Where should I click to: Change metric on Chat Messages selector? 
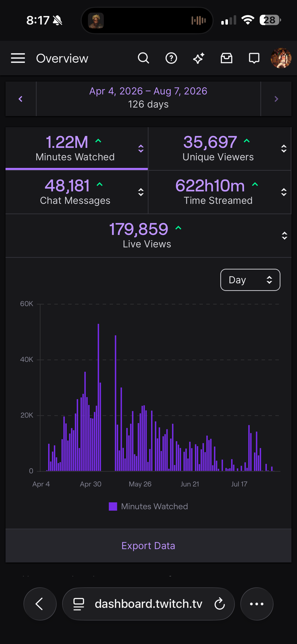(141, 192)
